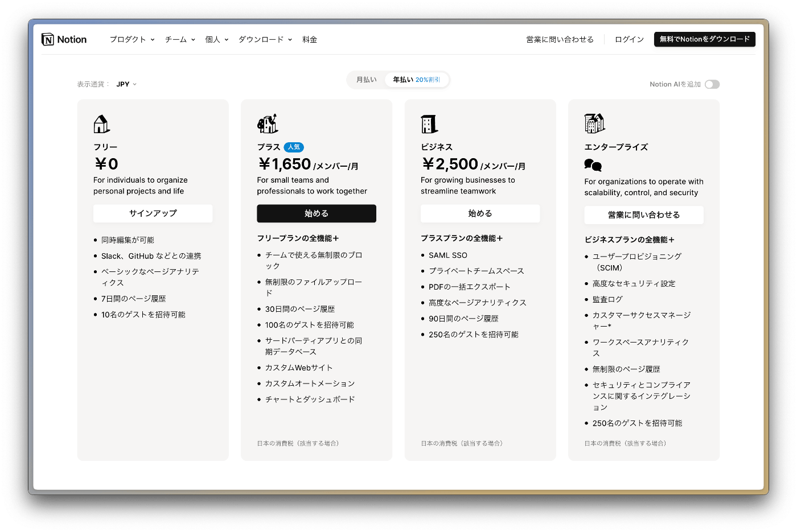Screen dimensions: 797x532
Task: Click 同時編集が可能 feature item
Action: click(x=128, y=240)
